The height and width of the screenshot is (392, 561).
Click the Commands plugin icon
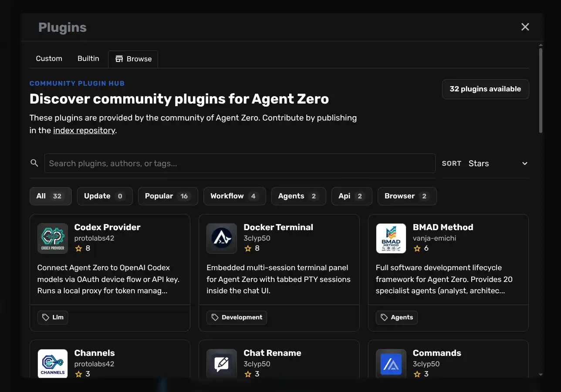click(x=391, y=364)
